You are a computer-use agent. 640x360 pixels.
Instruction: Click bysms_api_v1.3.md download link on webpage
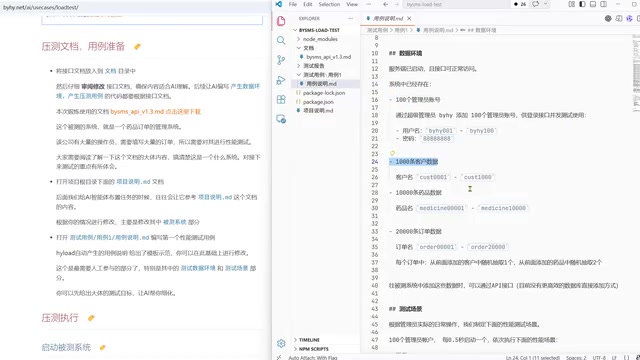tap(156, 111)
